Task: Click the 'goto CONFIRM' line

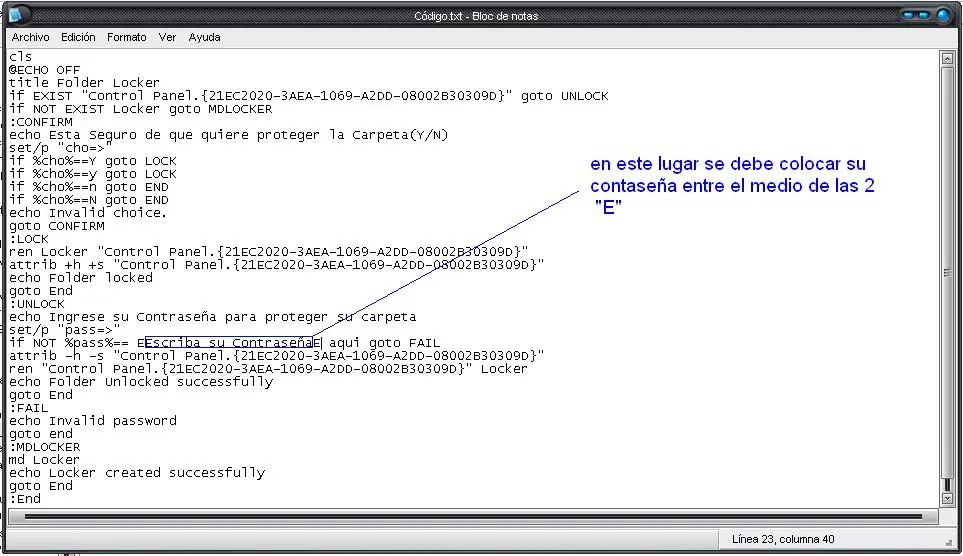Action: point(57,226)
